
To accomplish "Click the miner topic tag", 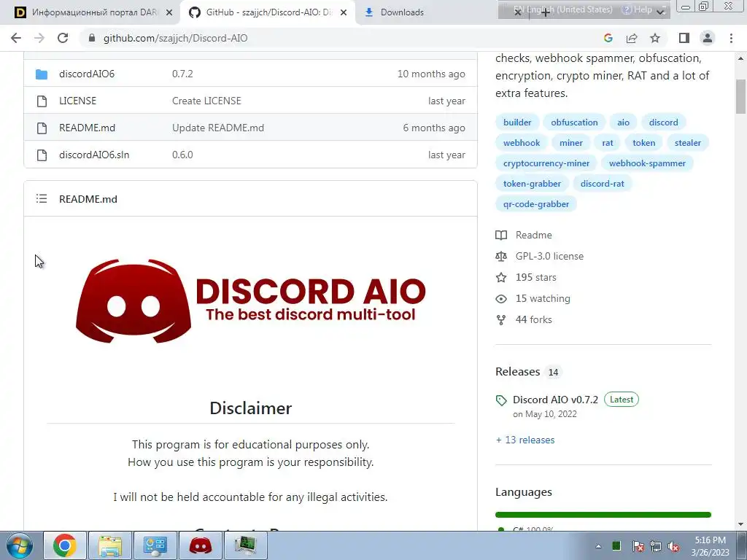I will pos(570,143).
